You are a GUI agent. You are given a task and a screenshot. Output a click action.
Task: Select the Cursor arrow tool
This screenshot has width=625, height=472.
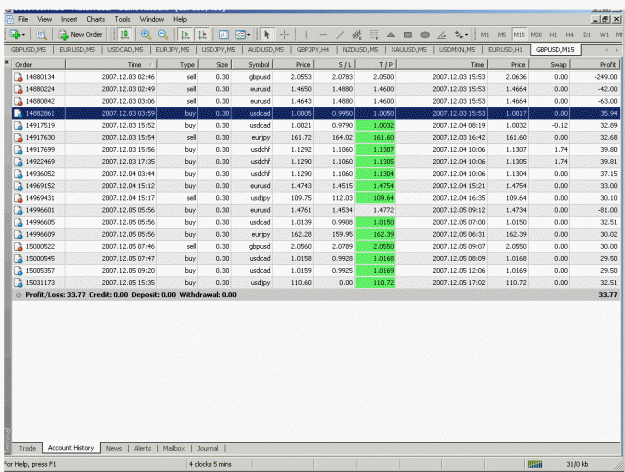tap(267, 35)
